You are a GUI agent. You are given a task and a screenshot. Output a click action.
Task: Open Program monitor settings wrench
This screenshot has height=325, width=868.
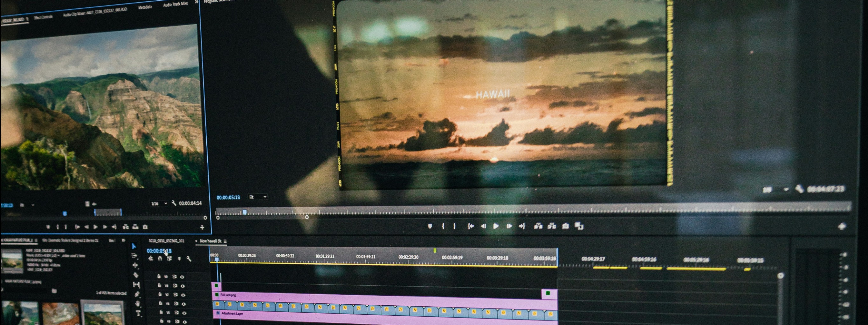point(799,189)
